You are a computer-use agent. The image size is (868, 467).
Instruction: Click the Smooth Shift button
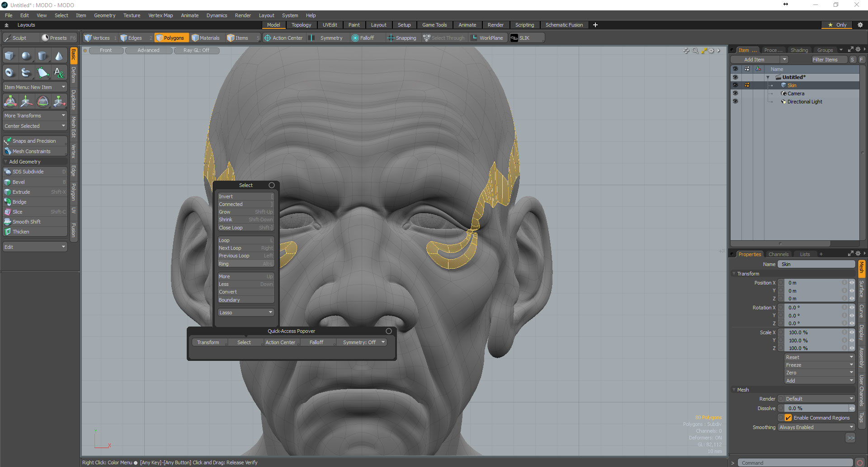pyautogui.click(x=35, y=222)
